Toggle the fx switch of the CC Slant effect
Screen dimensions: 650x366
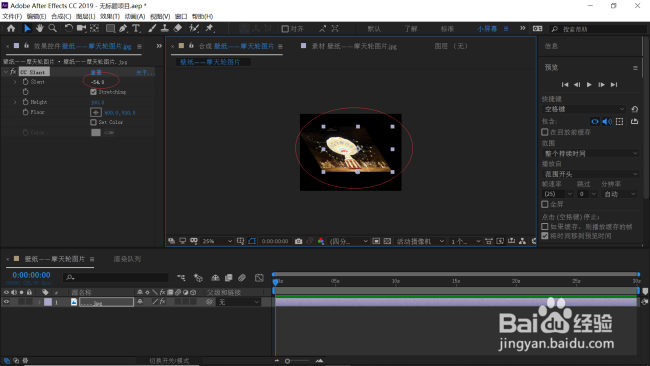point(13,72)
